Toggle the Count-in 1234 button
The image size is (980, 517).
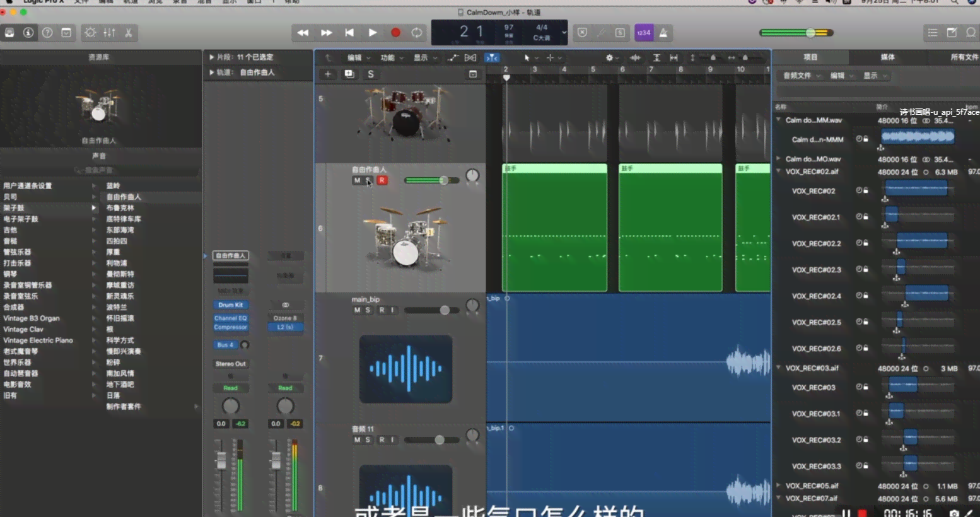(643, 33)
